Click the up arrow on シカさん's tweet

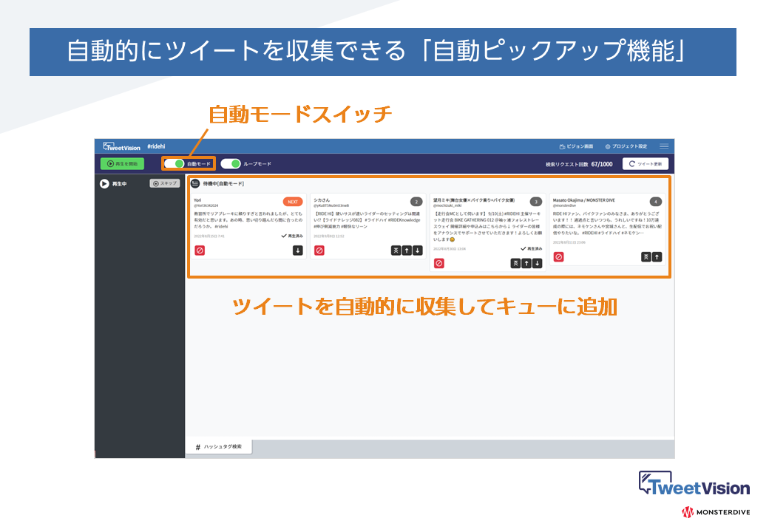(x=408, y=250)
